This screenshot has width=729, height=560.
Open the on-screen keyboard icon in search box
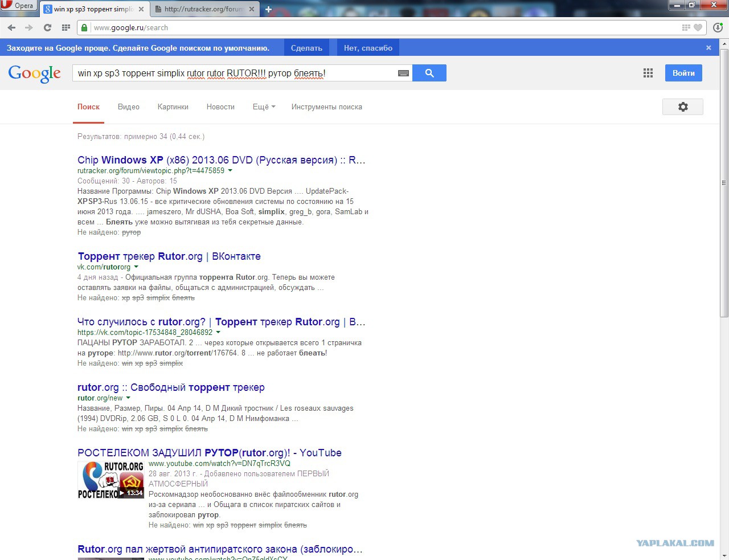tap(403, 73)
